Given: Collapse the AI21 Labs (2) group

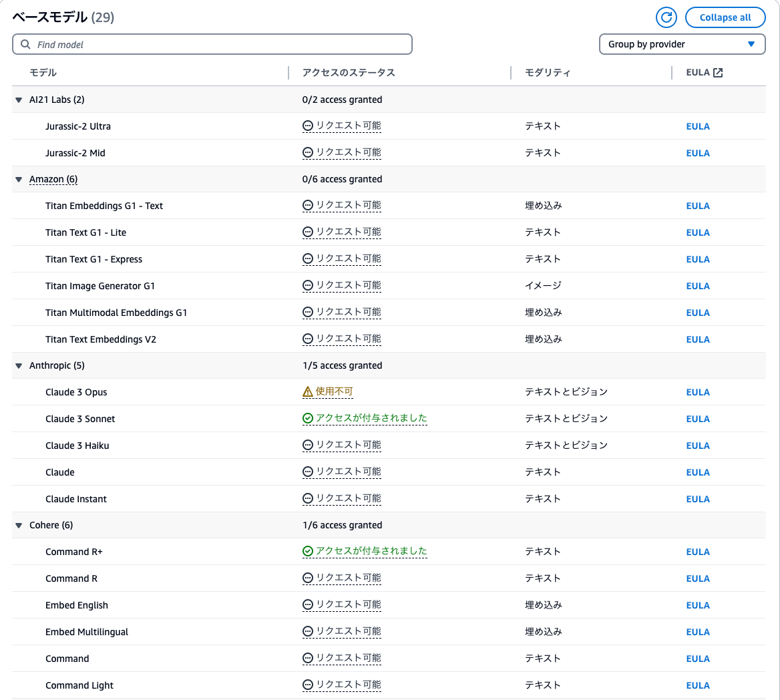Looking at the screenshot, I should pos(19,100).
